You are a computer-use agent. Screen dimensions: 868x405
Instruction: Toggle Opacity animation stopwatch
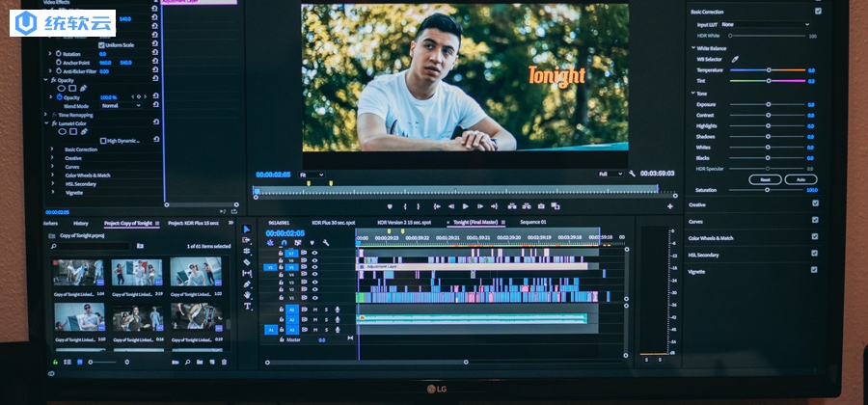click(59, 97)
